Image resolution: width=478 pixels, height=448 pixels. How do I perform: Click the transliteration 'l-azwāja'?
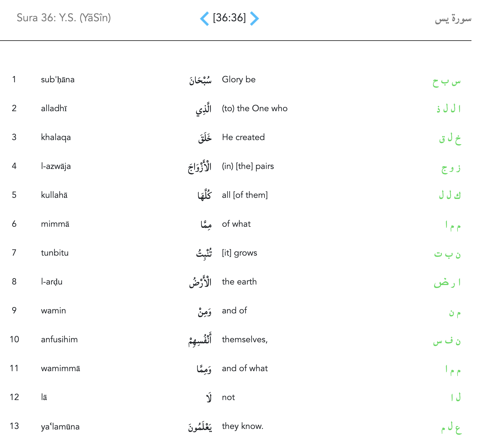tap(56, 166)
